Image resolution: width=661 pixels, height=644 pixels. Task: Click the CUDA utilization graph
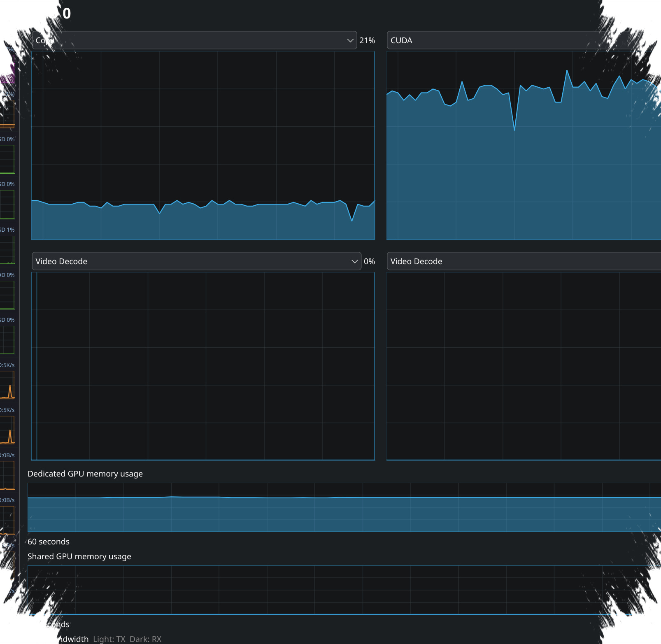point(524,146)
